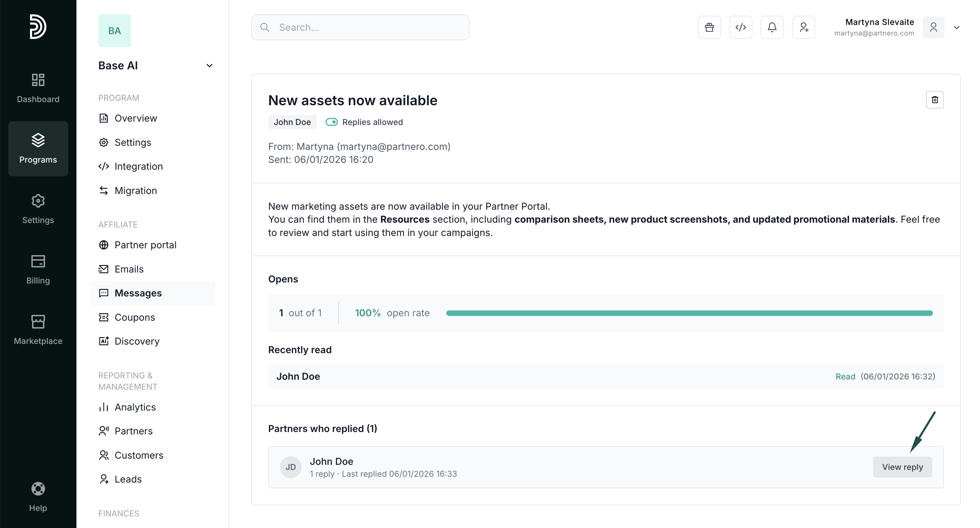Open Coupons in the affiliate menu
980x528 pixels.
(x=135, y=317)
